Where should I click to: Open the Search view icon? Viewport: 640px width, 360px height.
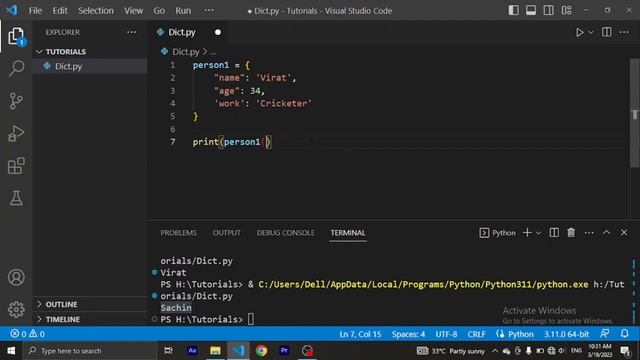(x=16, y=68)
